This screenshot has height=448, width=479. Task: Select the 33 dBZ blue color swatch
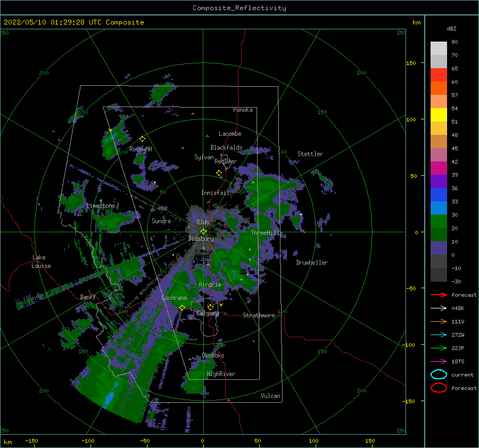click(439, 208)
